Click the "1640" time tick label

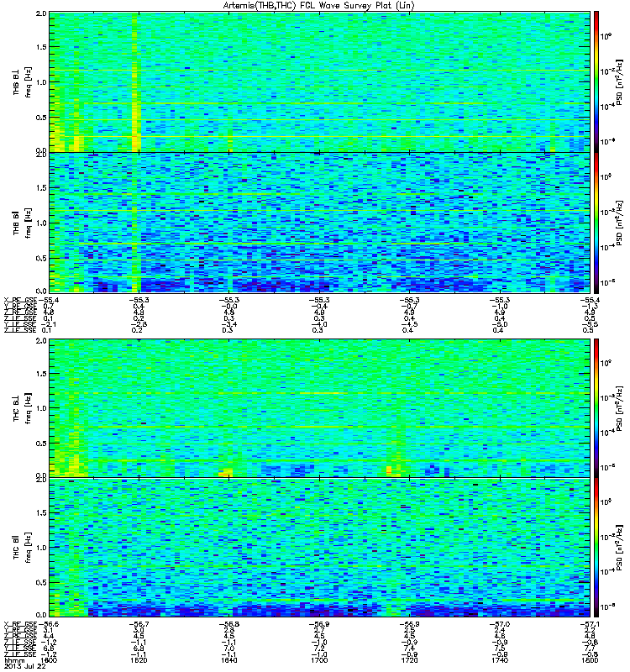coord(228,660)
